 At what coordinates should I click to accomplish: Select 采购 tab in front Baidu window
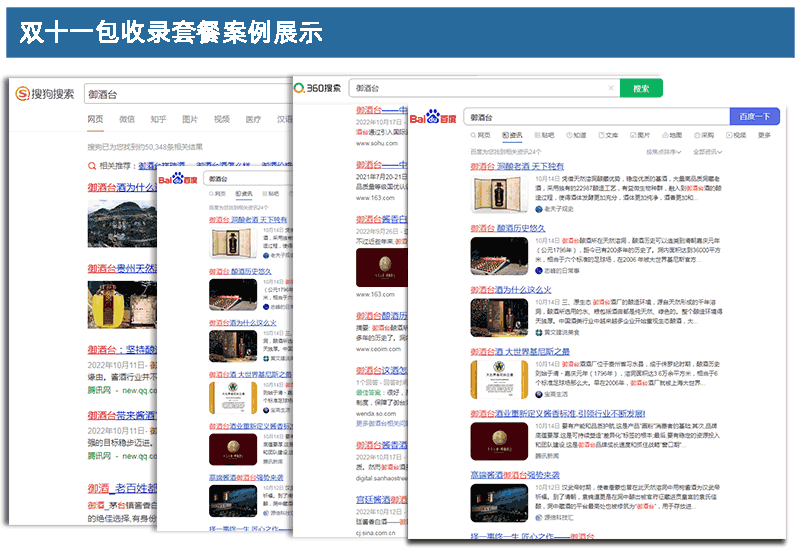pyautogui.click(x=704, y=135)
